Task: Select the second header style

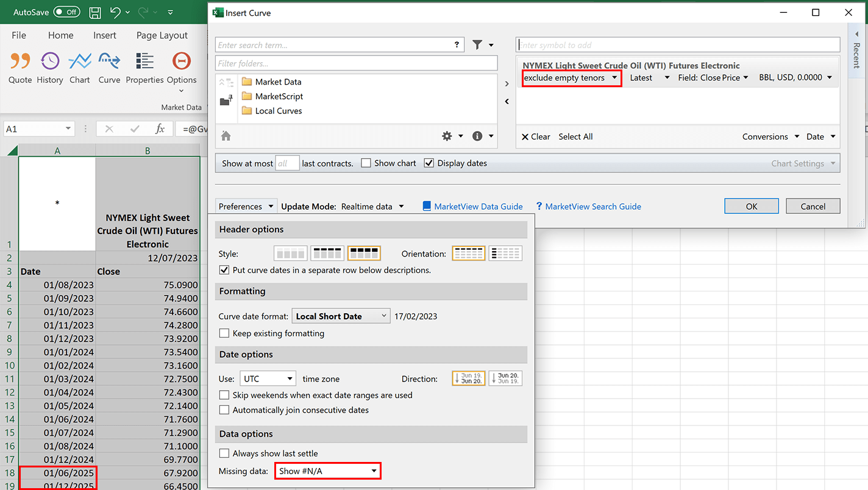Action: pos(327,253)
